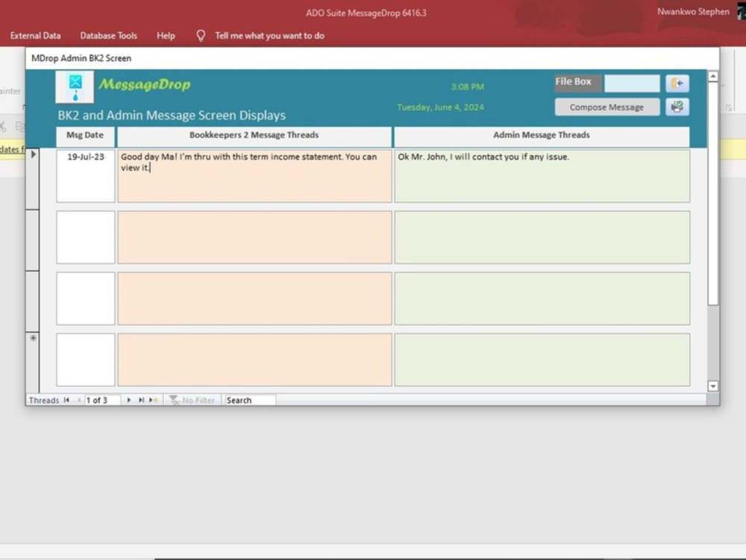Click the scrollbar up arrow of the form
This screenshot has height=560, width=746.
[712, 76]
